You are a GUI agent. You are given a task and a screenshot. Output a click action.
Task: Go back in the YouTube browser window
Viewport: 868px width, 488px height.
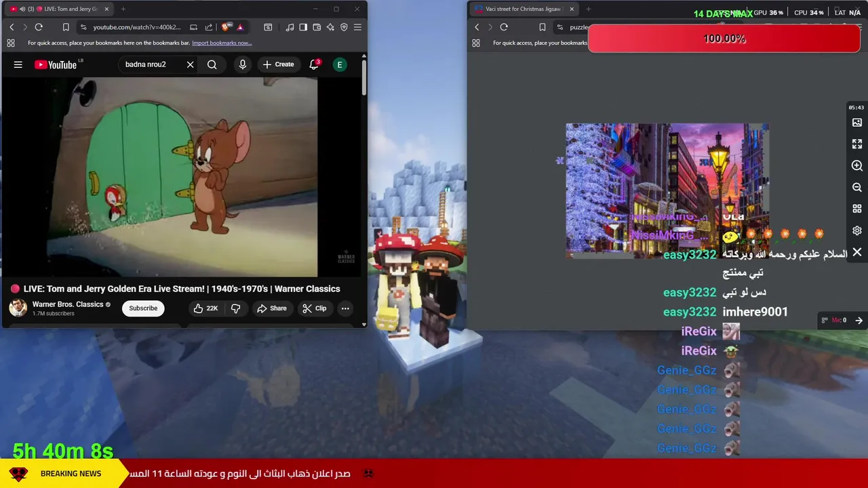pyautogui.click(x=12, y=27)
